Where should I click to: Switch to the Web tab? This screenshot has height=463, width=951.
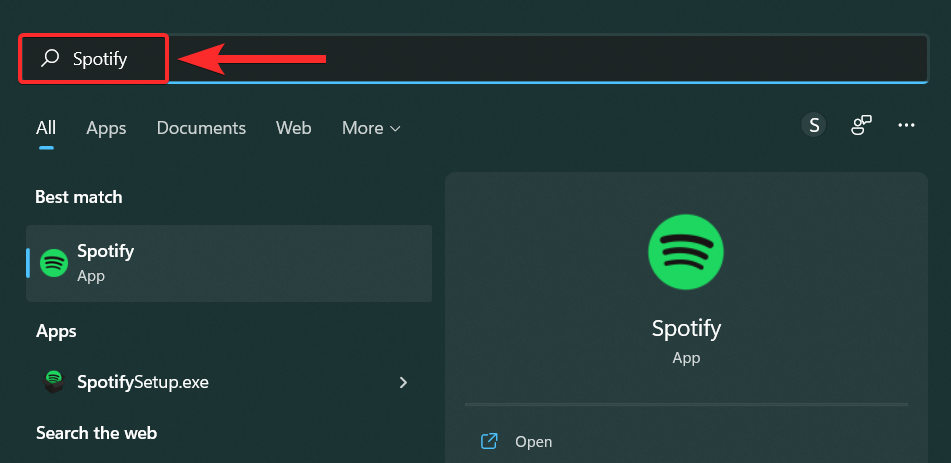(x=294, y=128)
